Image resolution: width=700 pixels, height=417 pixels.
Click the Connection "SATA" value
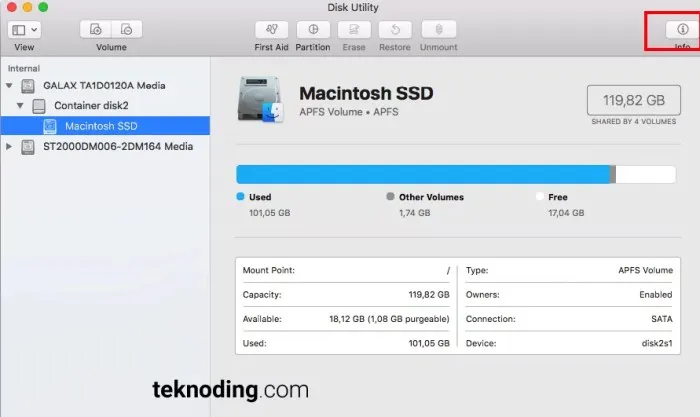pyautogui.click(x=662, y=319)
